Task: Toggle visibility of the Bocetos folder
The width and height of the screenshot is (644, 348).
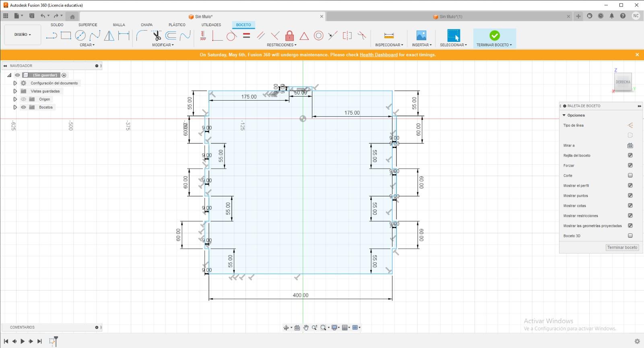Action: click(23, 107)
